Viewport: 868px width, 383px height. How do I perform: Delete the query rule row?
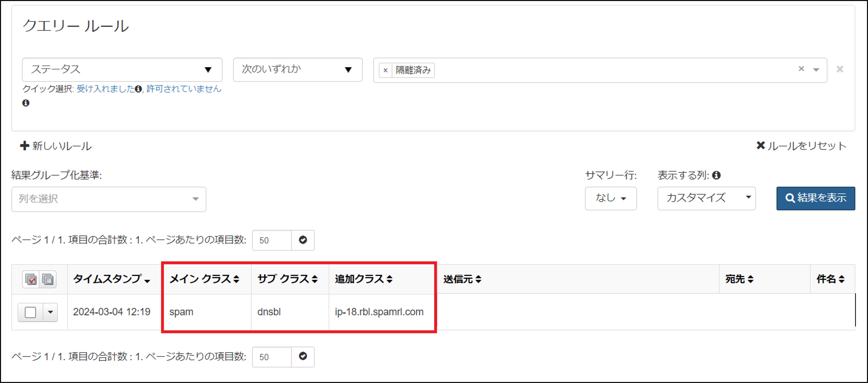(x=840, y=69)
